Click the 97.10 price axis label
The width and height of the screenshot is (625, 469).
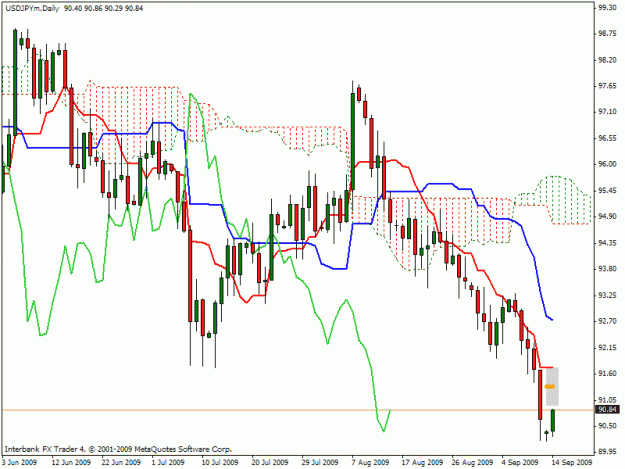click(x=607, y=112)
